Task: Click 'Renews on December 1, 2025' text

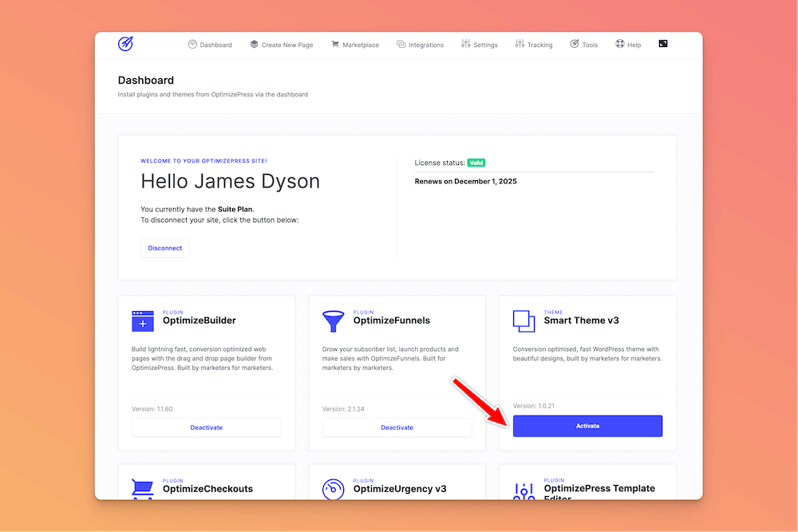Action: tap(466, 182)
